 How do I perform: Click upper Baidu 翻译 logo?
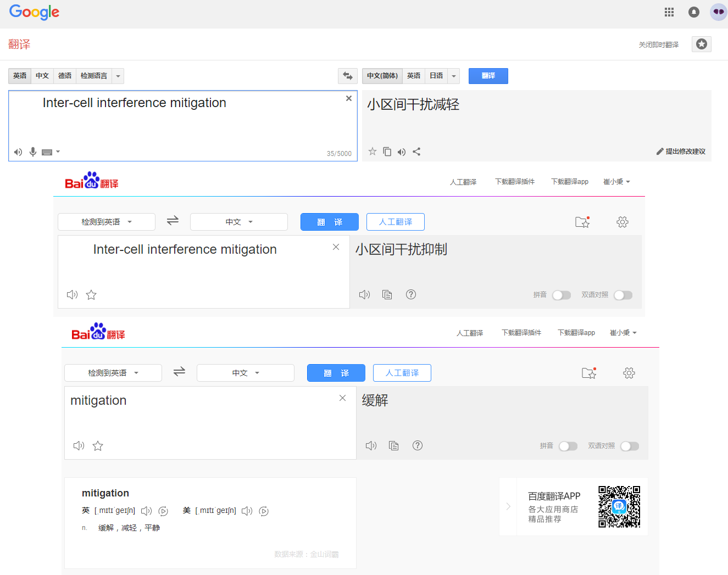pos(92,180)
